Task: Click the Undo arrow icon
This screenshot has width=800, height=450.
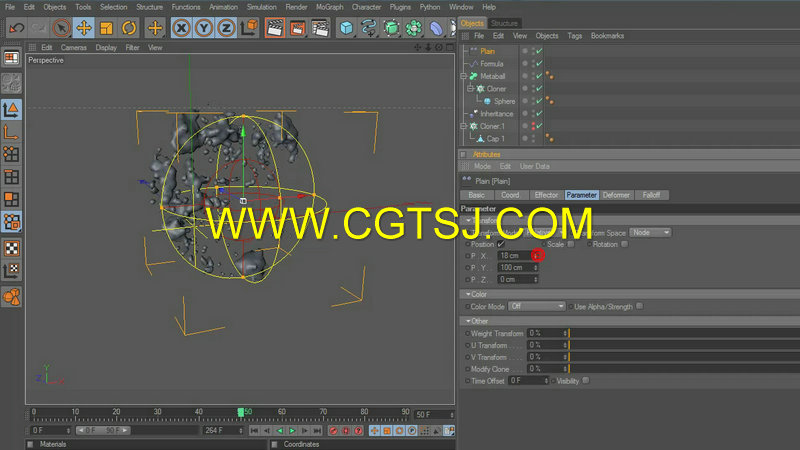Action: [x=16, y=28]
